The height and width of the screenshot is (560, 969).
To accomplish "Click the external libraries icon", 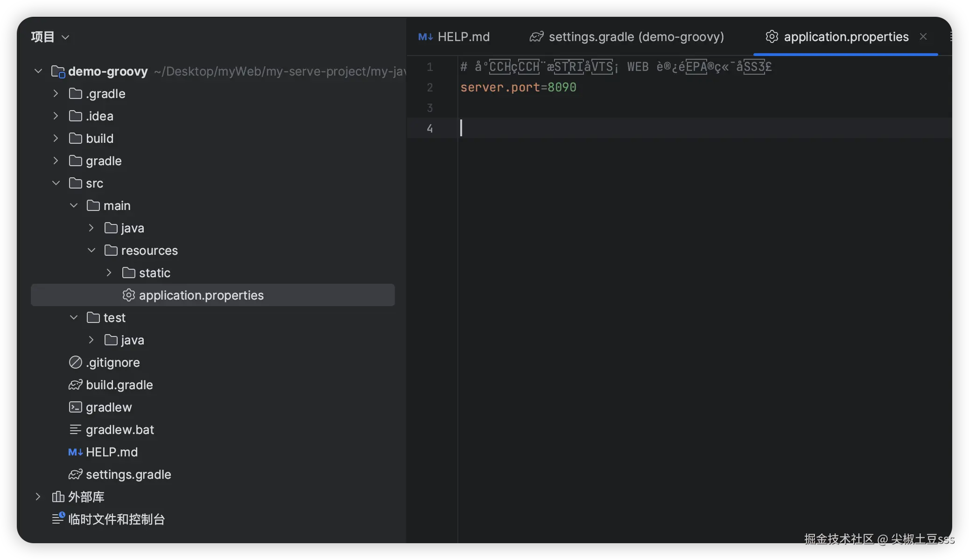I will coord(58,497).
